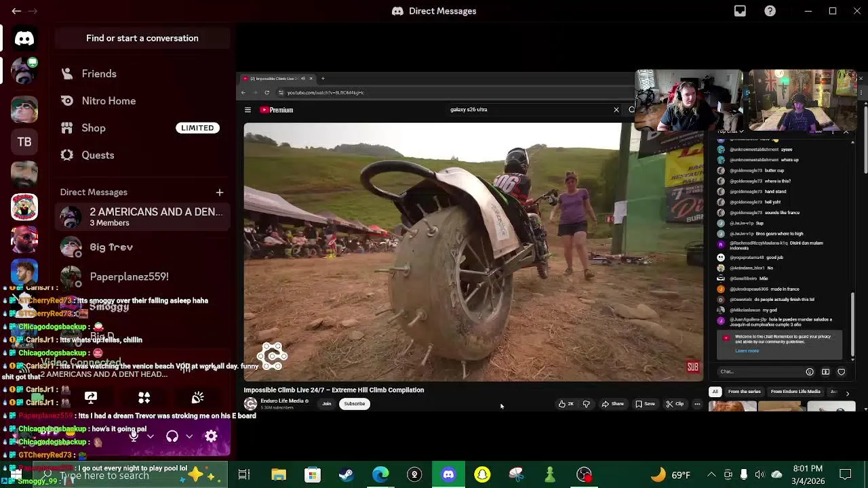The width and height of the screenshot is (868, 488).
Task: Open Nitro Home in Discord sidebar
Action: point(142,101)
